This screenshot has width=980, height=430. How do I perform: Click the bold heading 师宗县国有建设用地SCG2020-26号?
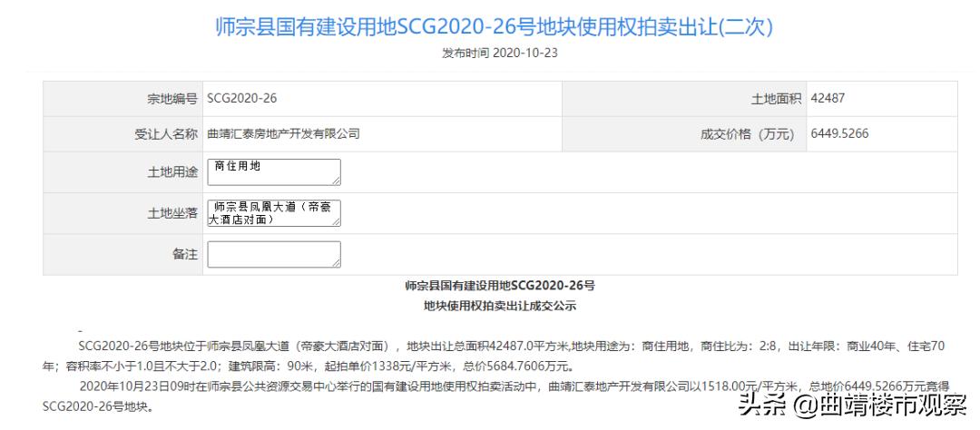[500, 286]
